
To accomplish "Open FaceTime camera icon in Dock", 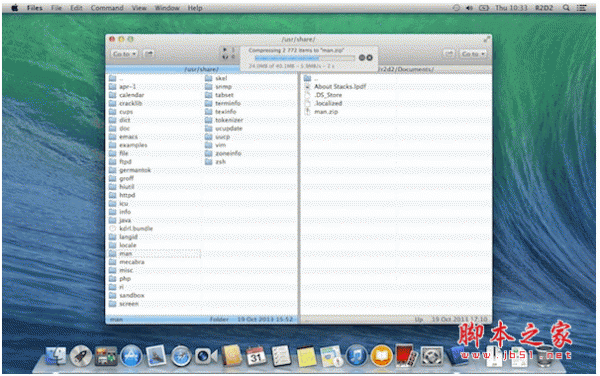I will [206, 356].
